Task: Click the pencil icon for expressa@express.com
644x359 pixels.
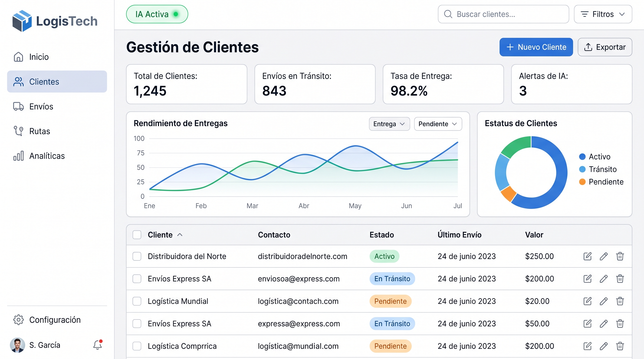Action: 604,323
